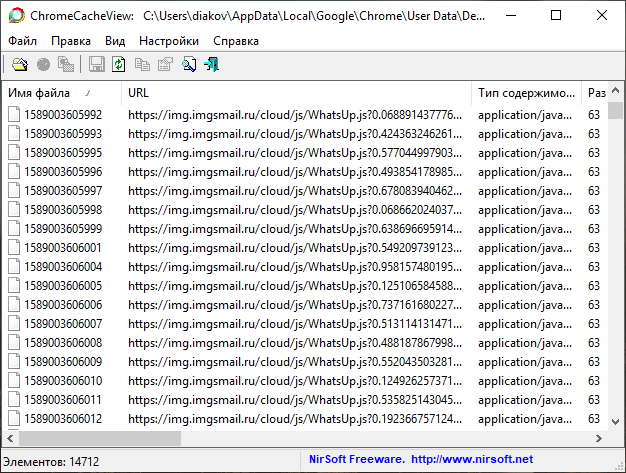Click file icon of row 1589003606004
Image resolution: width=626 pixels, height=473 pixels.
[x=14, y=267]
